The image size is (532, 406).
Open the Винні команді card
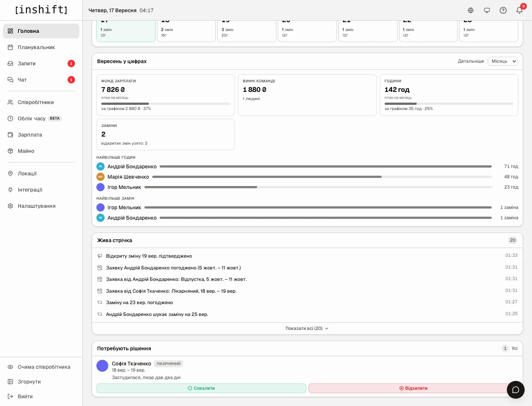[307, 95]
